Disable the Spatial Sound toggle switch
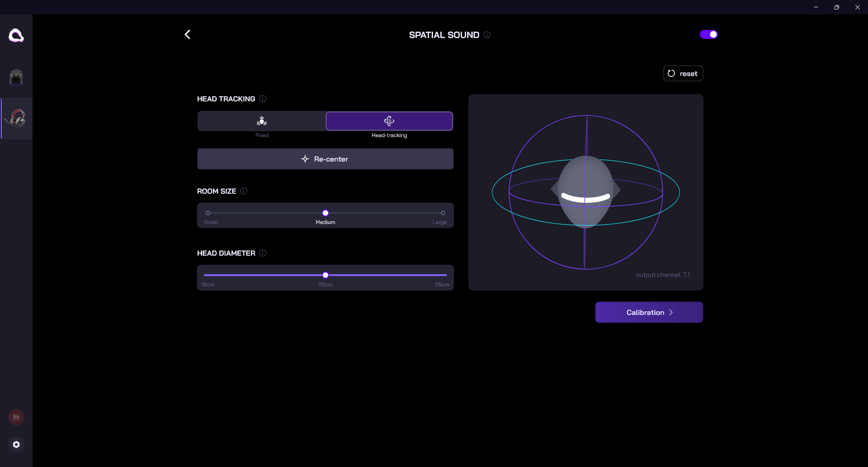Screen dimensions: 868x467 coord(708,34)
